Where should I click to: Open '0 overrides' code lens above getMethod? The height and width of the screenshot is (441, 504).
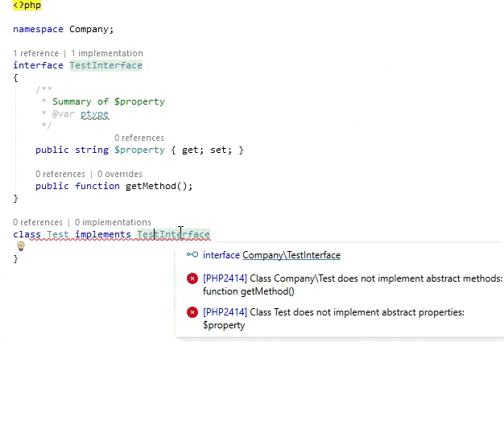[x=120, y=174]
